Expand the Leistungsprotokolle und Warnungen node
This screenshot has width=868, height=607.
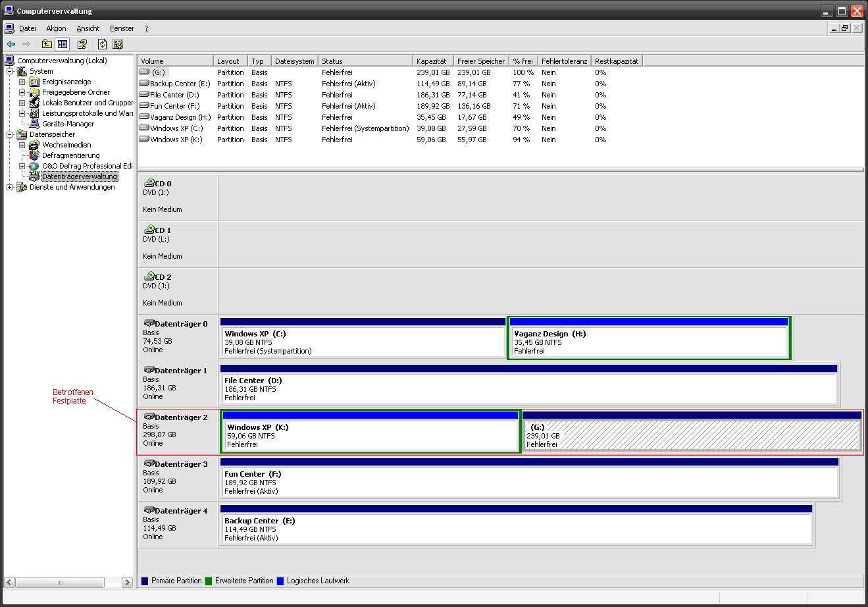pyautogui.click(x=22, y=113)
